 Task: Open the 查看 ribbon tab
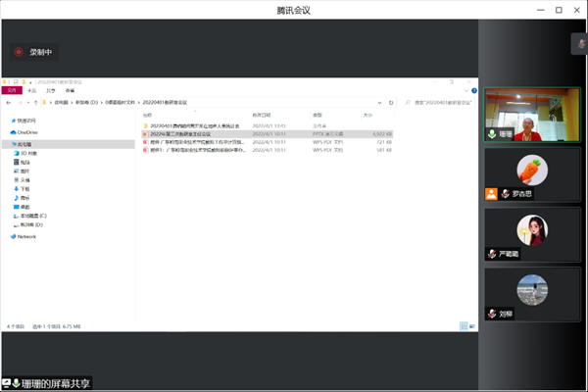pyautogui.click(x=69, y=89)
